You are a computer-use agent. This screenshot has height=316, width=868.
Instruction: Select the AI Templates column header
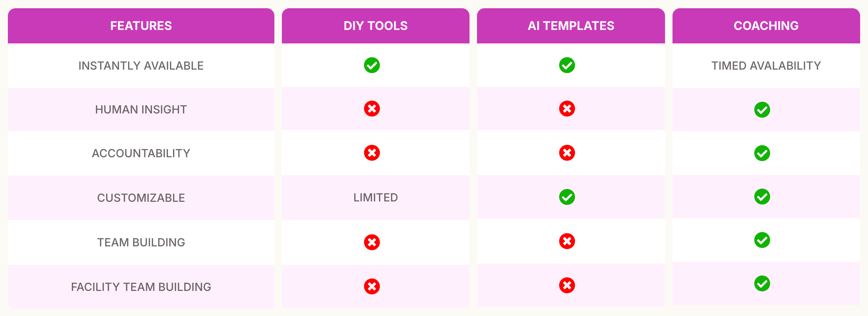571,26
